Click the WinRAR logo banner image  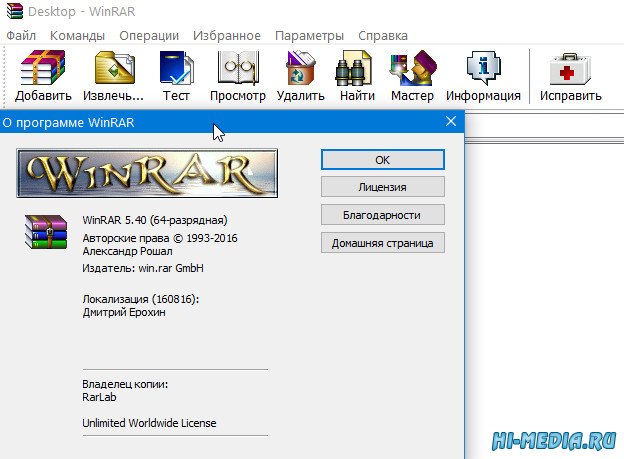pyautogui.click(x=147, y=173)
